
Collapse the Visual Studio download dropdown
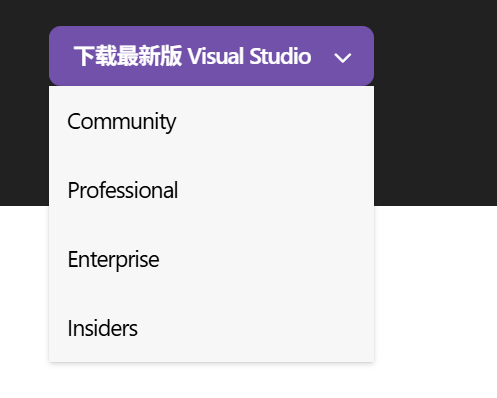(211, 56)
